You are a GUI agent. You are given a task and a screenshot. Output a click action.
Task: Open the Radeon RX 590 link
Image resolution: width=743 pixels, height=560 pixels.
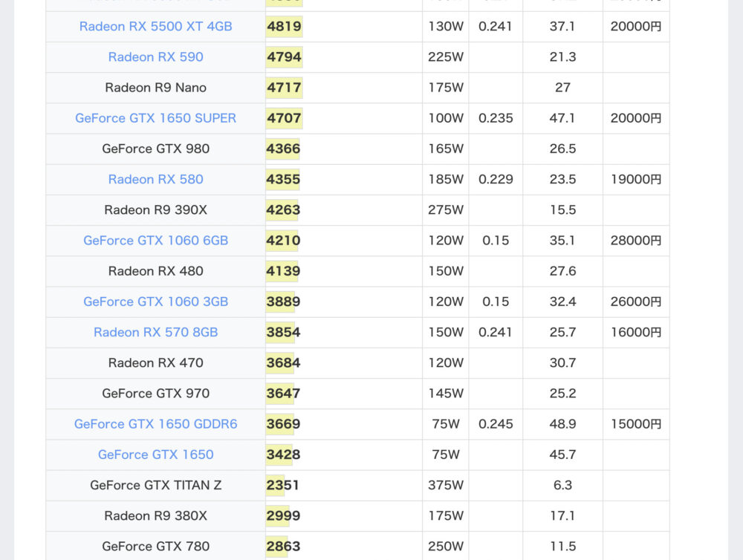pyautogui.click(x=155, y=57)
